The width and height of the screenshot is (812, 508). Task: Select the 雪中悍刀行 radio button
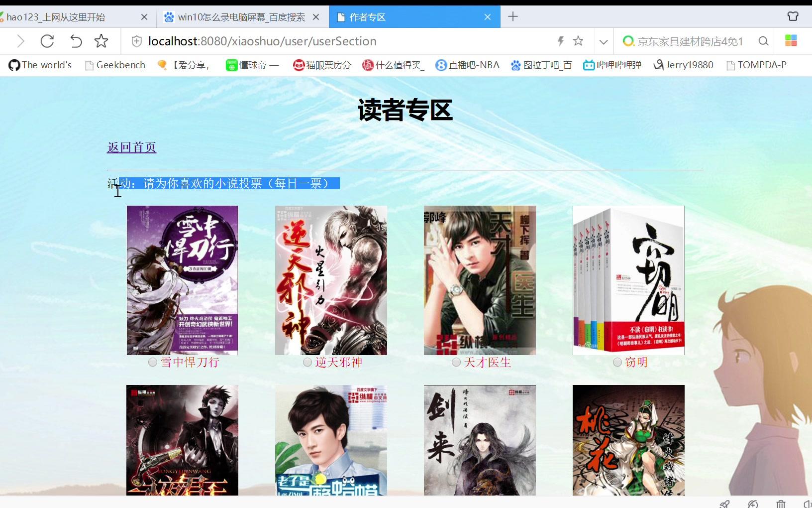click(x=153, y=362)
